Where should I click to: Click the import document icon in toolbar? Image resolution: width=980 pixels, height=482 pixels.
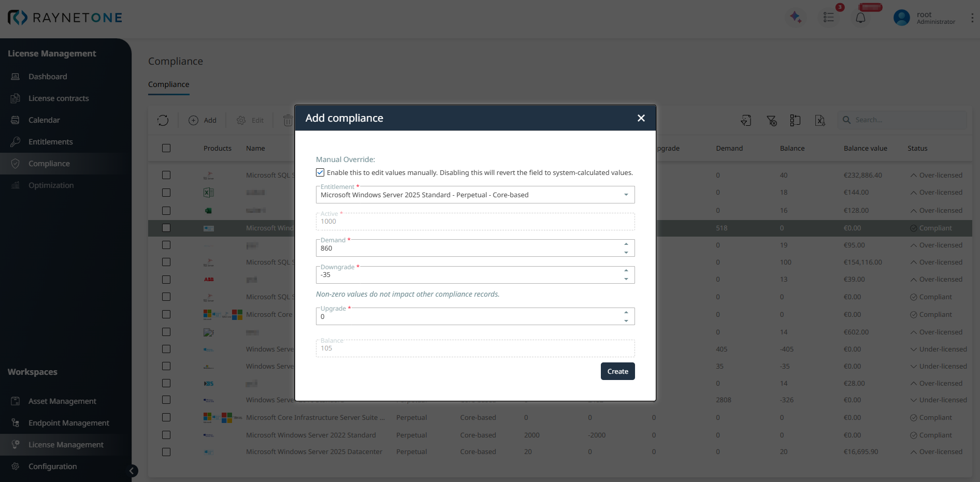[x=746, y=120]
